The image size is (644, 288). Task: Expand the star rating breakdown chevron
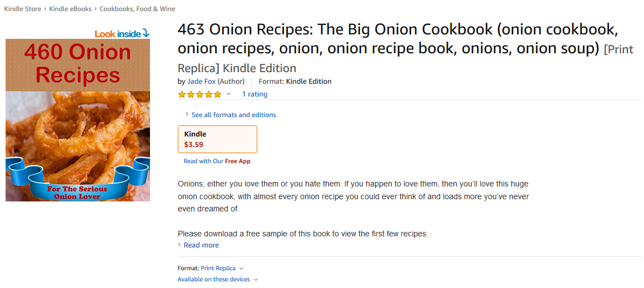coord(229,94)
